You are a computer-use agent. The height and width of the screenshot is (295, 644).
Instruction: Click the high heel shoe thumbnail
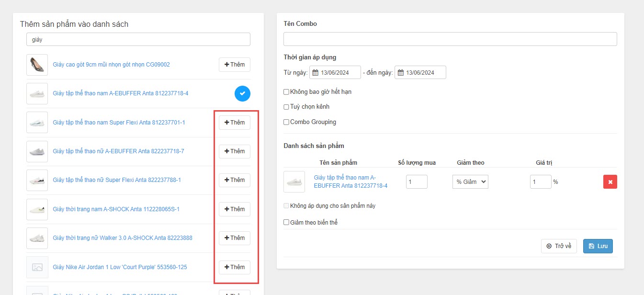[37, 65]
